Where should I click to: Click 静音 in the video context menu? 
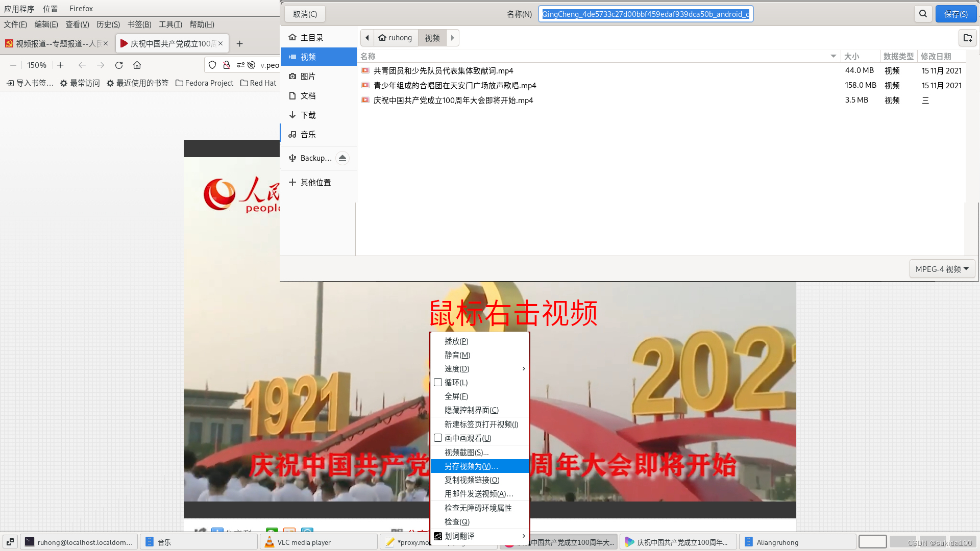click(480, 355)
